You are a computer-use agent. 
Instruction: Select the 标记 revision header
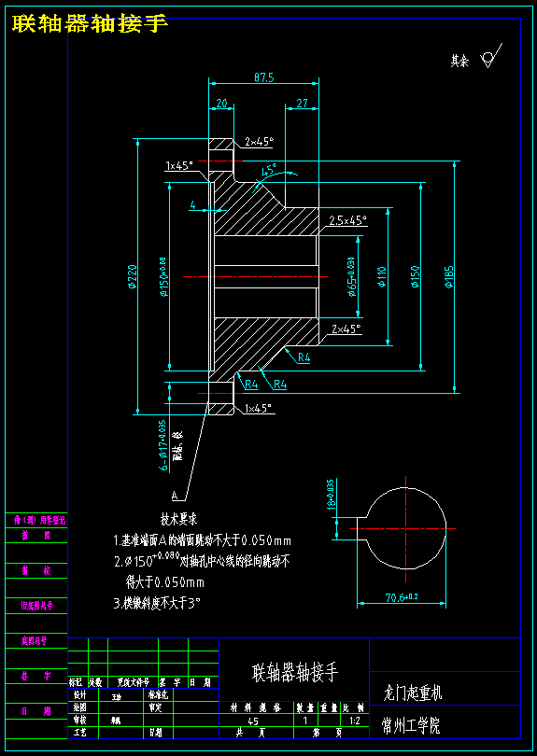coord(77,682)
